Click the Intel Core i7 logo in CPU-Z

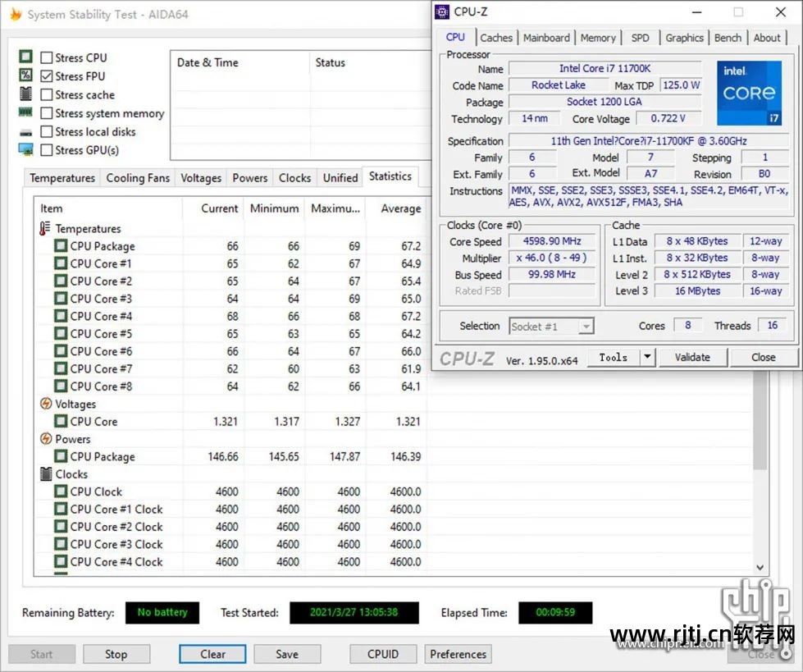[x=749, y=94]
